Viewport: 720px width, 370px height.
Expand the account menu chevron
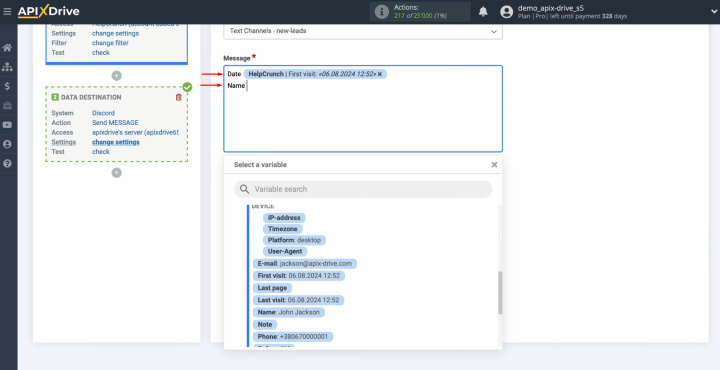[x=714, y=12]
